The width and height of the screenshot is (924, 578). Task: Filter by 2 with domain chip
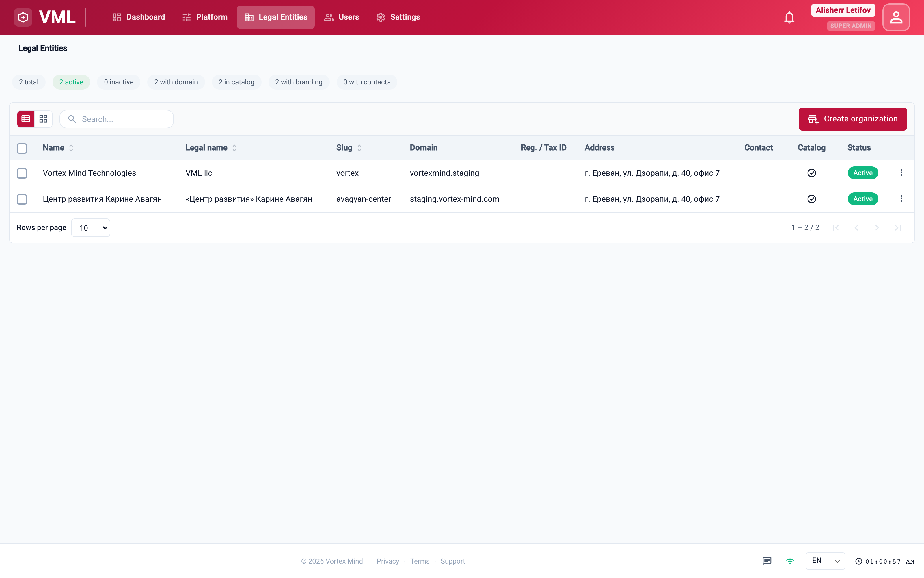tap(176, 82)
